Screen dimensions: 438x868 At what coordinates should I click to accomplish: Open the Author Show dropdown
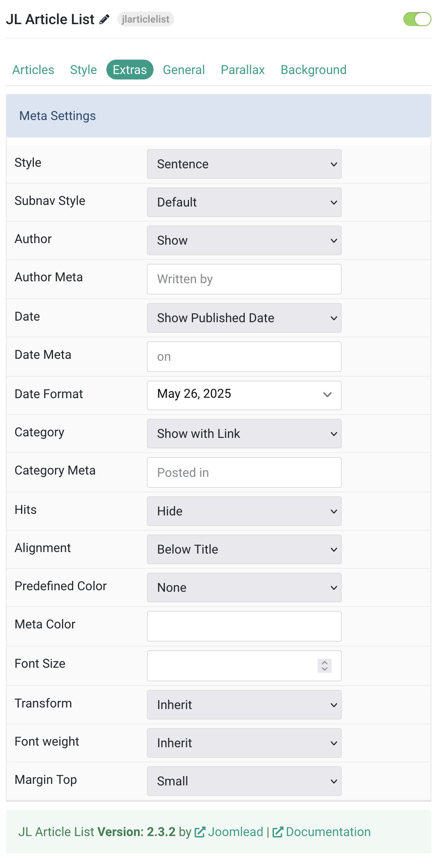tap(244, 240)
